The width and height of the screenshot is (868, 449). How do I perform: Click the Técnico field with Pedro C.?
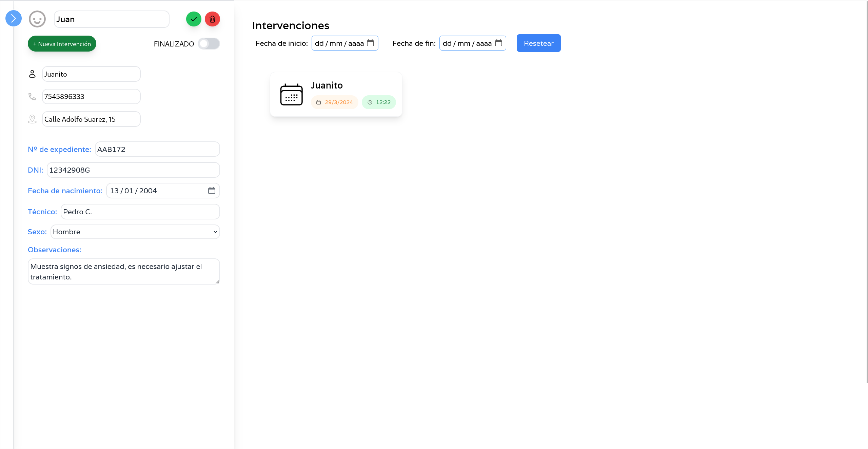pyautogui.click(x=140, y=212)
